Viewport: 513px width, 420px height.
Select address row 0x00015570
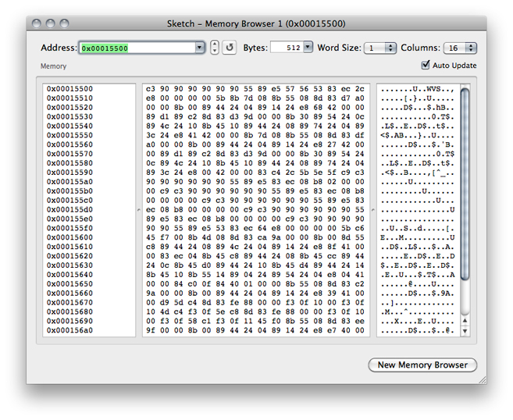[x=69, y=154]
